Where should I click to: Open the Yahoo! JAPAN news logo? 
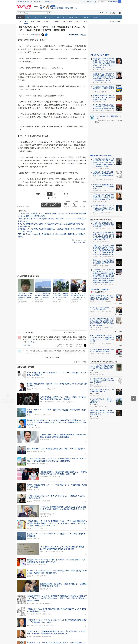(27, 7)
